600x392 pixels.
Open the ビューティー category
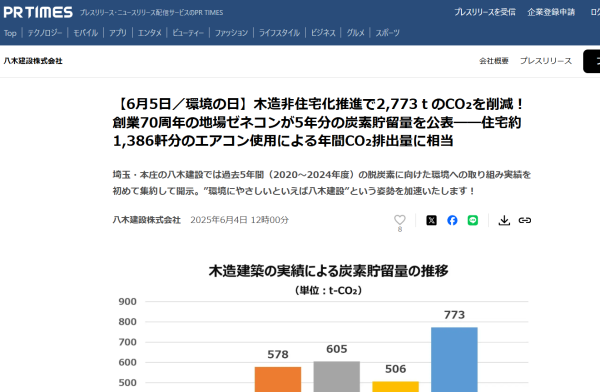tap(188, 33)
